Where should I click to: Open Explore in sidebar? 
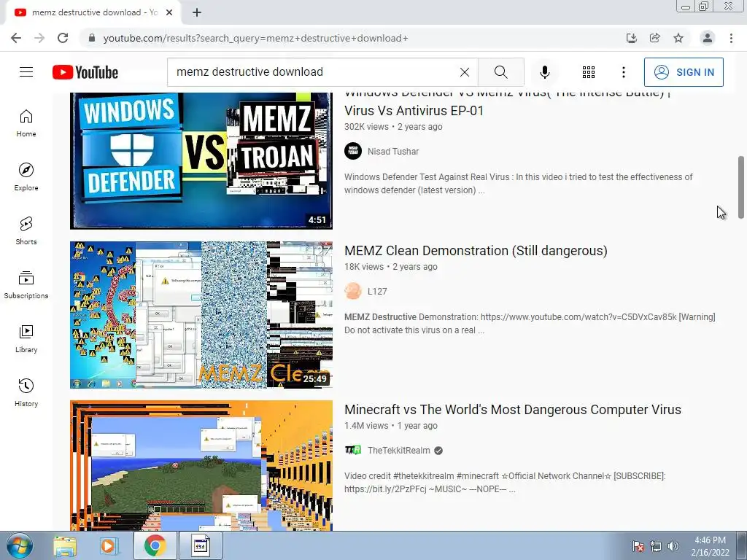(x=26, y=177)
